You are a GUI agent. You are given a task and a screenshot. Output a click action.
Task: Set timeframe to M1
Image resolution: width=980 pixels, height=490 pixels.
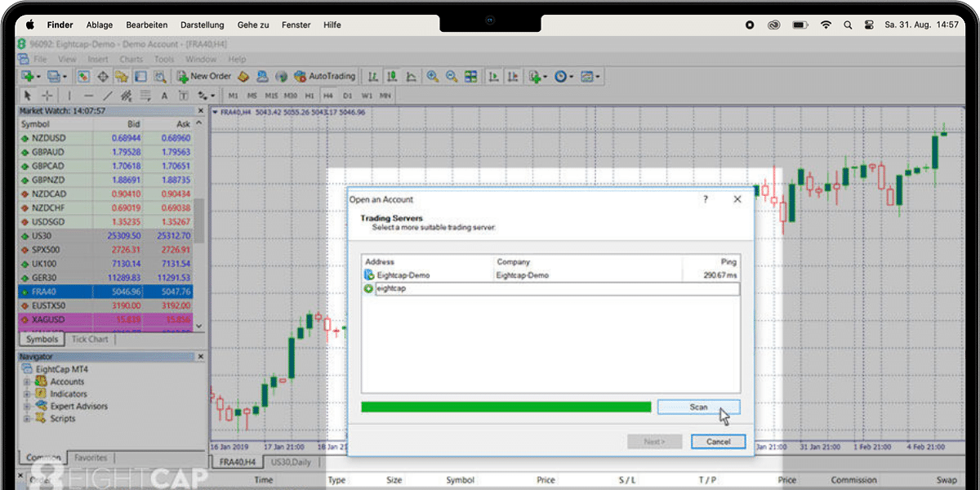click(x=233, y=96)
